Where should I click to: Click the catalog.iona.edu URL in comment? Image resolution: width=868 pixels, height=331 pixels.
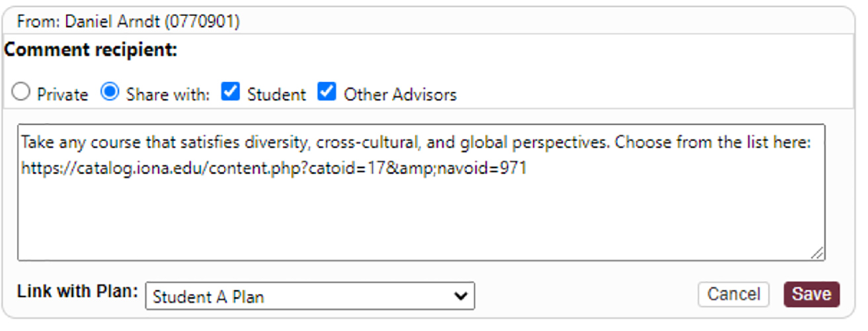tap(274, 168)
